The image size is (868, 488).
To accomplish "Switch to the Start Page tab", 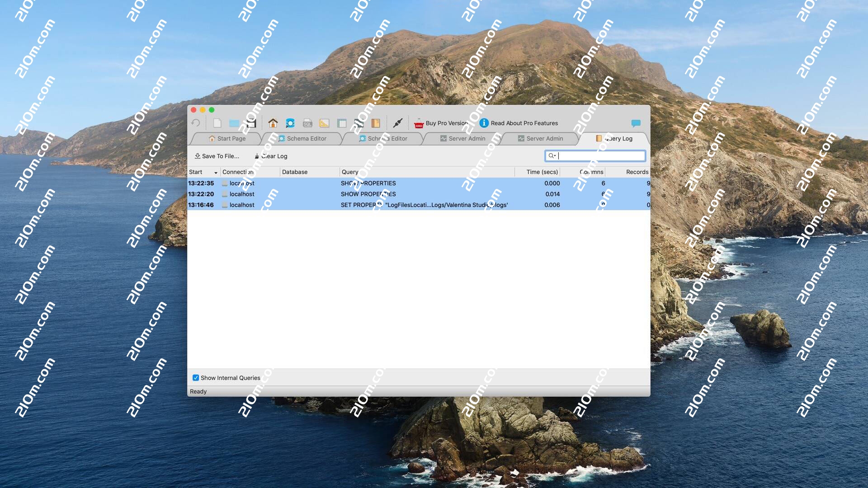I will 227,139.
